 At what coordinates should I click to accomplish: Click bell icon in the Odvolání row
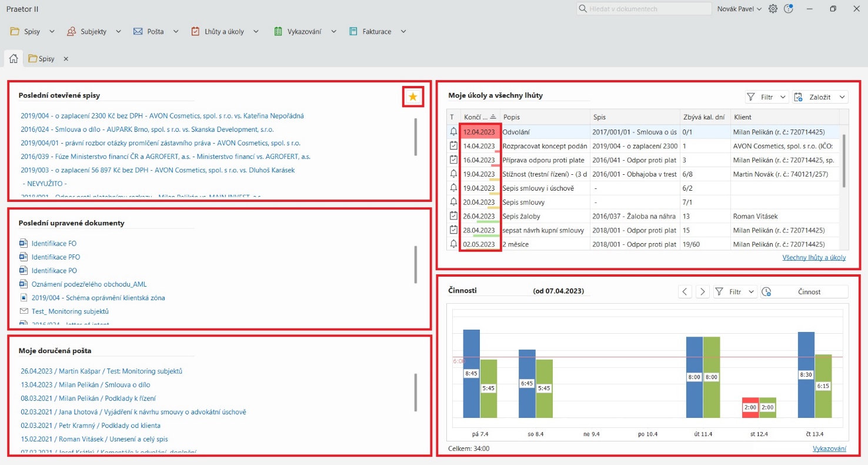453,132
